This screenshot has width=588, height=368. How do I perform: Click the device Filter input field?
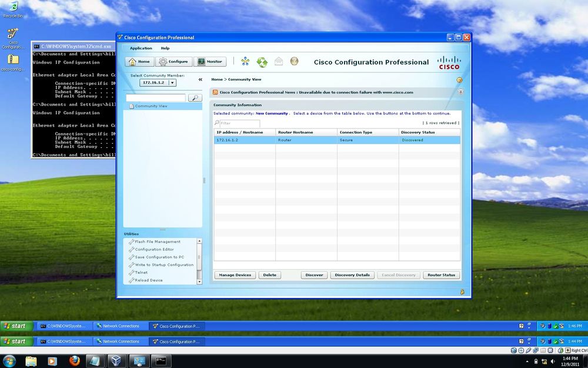tap(239, 124)
